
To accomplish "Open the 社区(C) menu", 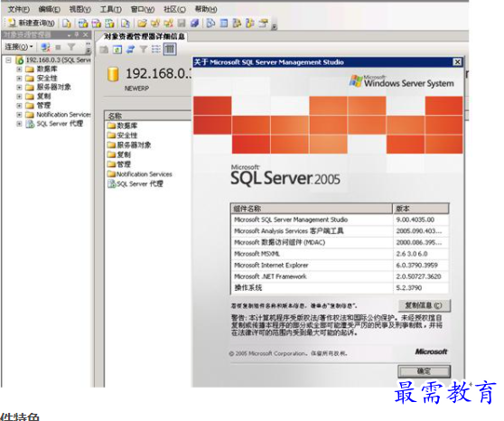I will 174,9.
